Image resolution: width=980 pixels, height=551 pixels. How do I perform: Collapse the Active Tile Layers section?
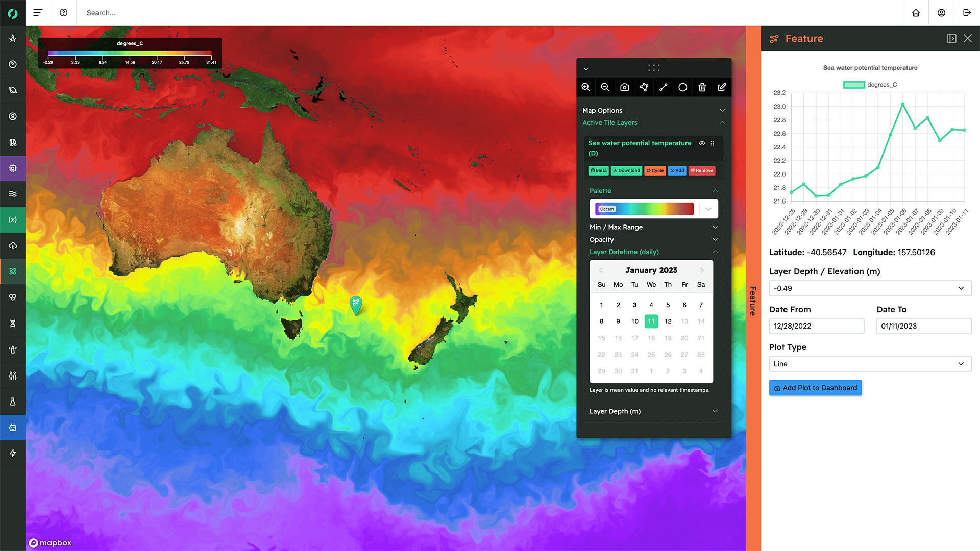point(722,123)
